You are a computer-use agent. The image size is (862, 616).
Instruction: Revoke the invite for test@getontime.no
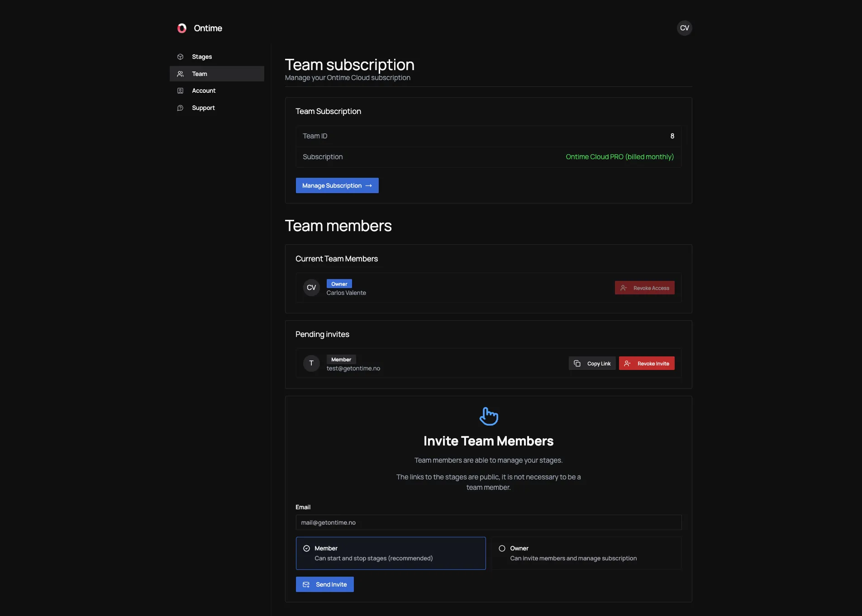pos(647,363)
